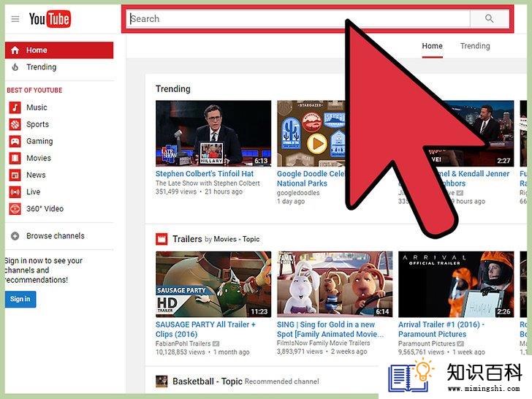Open the Sports channel icon
Image resolution: width=532 pixels, height=399 pixels.
click(15, 124)
